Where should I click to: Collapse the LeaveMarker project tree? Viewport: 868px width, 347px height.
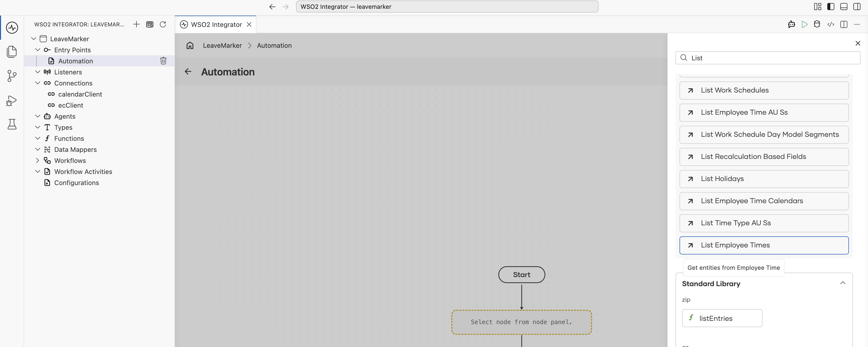34,39
